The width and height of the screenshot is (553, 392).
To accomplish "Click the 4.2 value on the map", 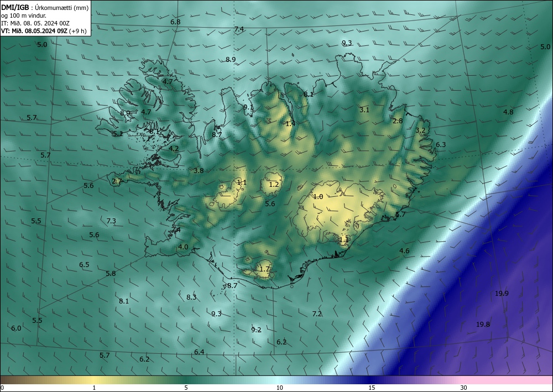I will coord(174,148).
